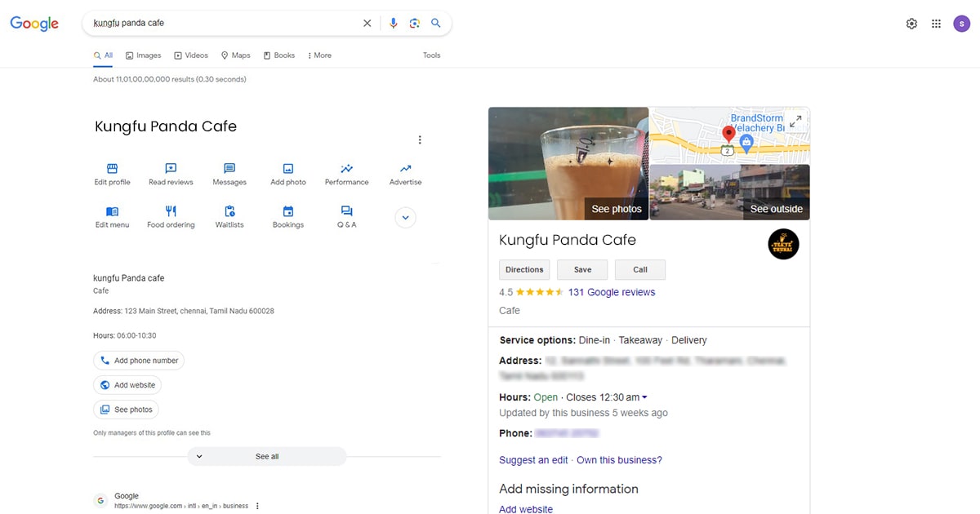Image resolution: width=980 pixels, height=514 pixels.
Task: Click the Read reviews icon
Action: [171, 169]
